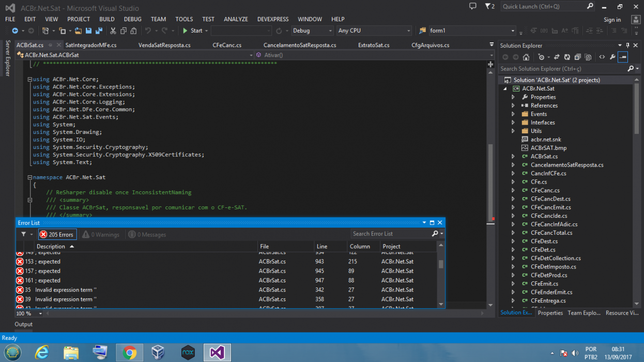The width and height of the screenshot is (644, 362).
Task: Open Internet Explorer from the taskbar
Action: [x=42, y=353]
